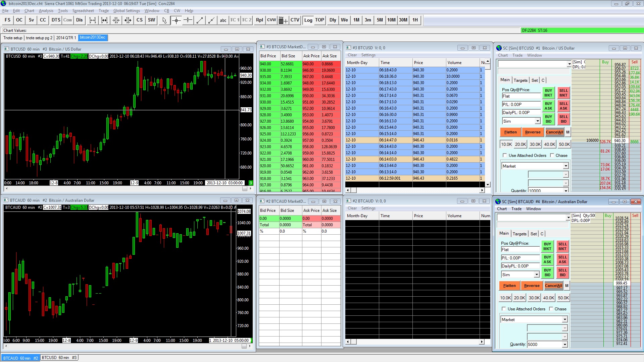Select BTCUSD 60 min #3 bottom window tab
644x362 pixels.
point(59,358)
